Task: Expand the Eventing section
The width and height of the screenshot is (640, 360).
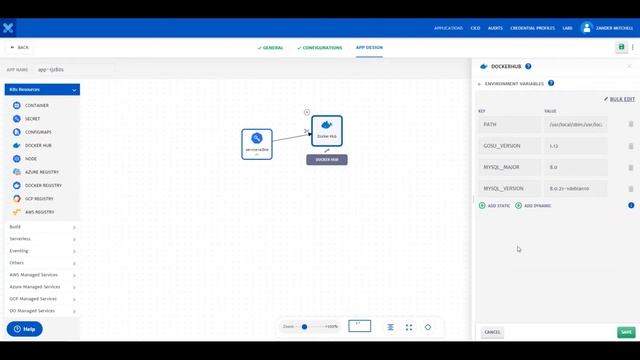Action: point(42,251)
